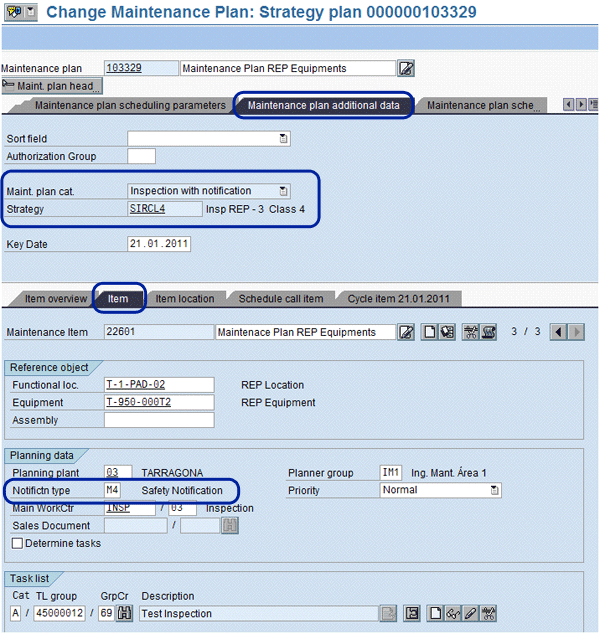Select Maintenance plan additional data tab
Screen dimensions: 600x634
pyautogui.click(x=323, y=105)
